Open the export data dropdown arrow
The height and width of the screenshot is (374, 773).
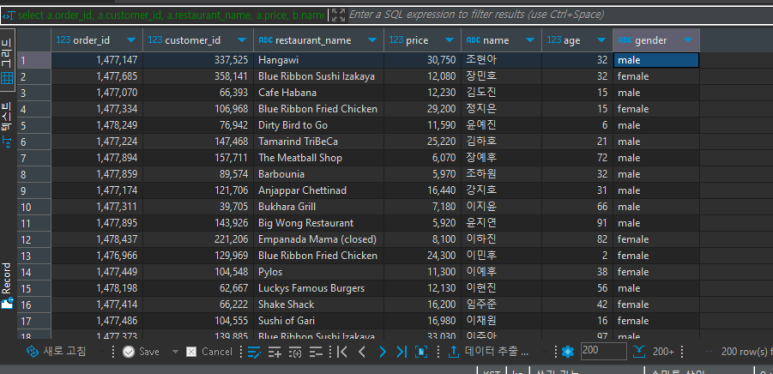click(x=545, y=352)
